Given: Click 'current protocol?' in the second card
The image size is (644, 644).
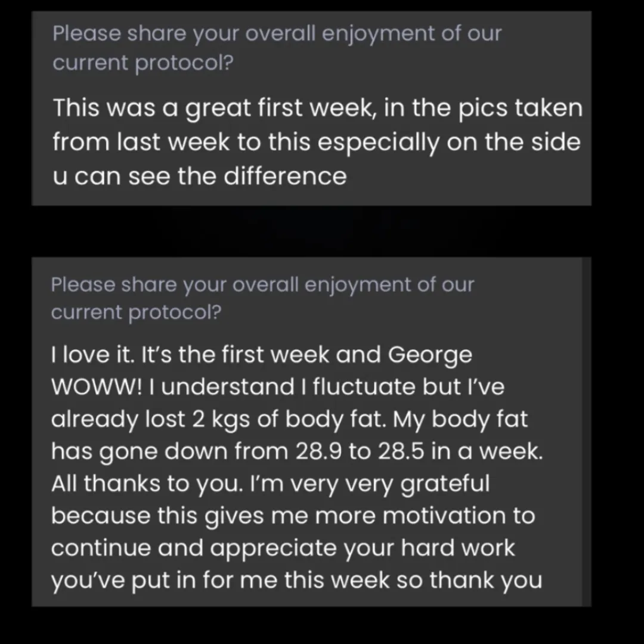Looking at the screenshot, I should coord(136,312).
